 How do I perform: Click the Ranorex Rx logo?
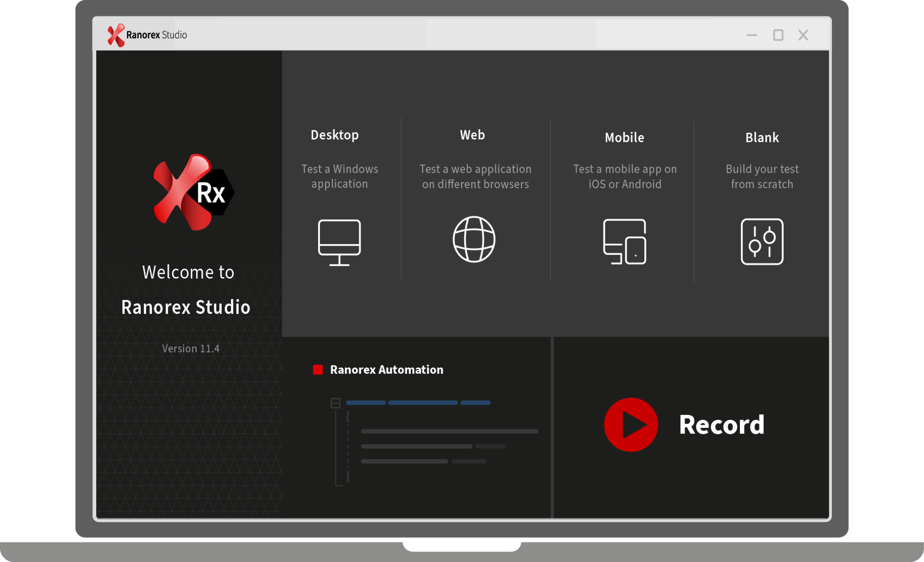pos(193,192)
